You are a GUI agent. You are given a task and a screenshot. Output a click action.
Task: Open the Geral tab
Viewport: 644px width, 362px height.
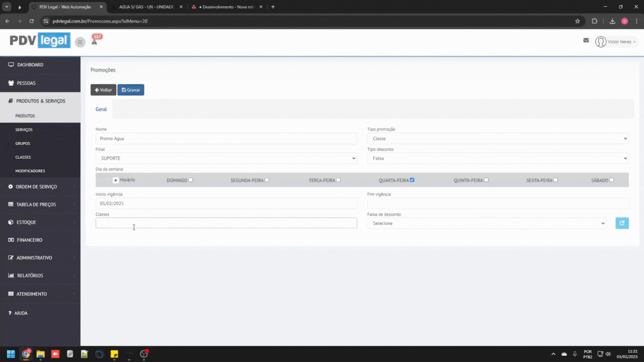pyautogui.click(x=101, y=109)
